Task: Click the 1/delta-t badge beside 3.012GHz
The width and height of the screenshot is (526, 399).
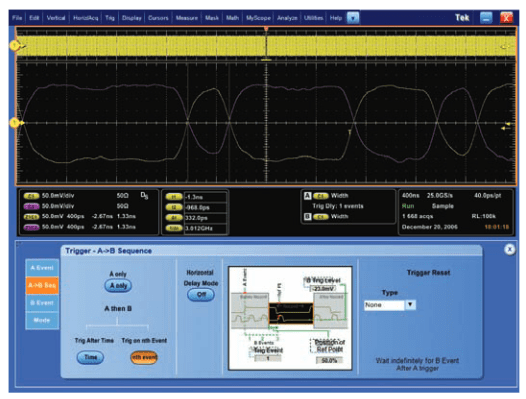Action: (174, 228)
